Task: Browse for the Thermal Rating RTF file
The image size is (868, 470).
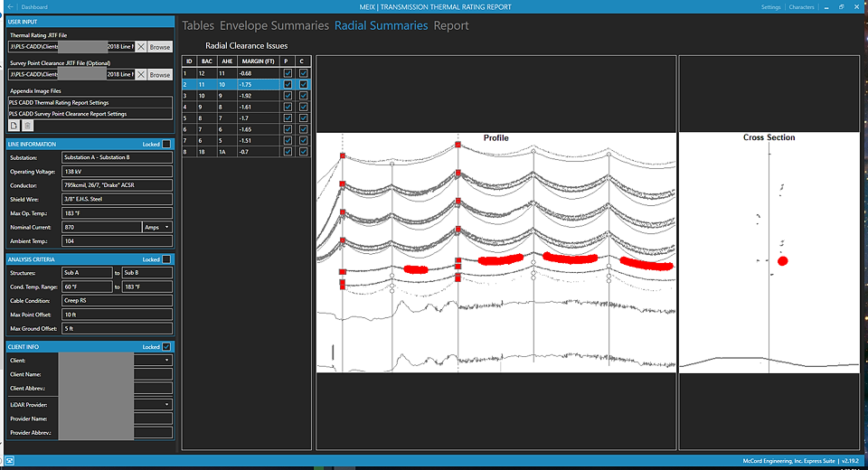Action: coord(160,46)
